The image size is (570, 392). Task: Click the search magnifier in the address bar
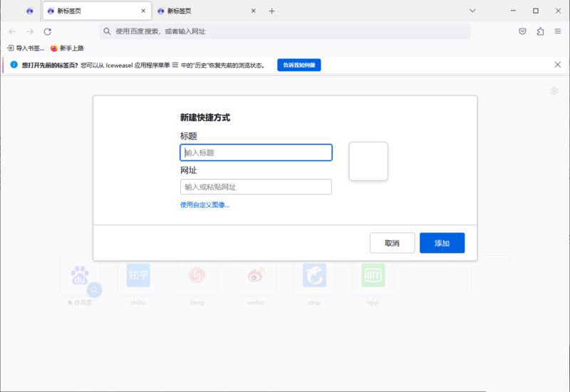click(107, 31)
